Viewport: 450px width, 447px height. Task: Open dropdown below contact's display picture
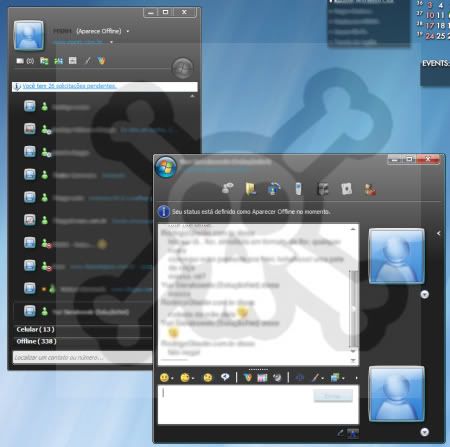424,294
